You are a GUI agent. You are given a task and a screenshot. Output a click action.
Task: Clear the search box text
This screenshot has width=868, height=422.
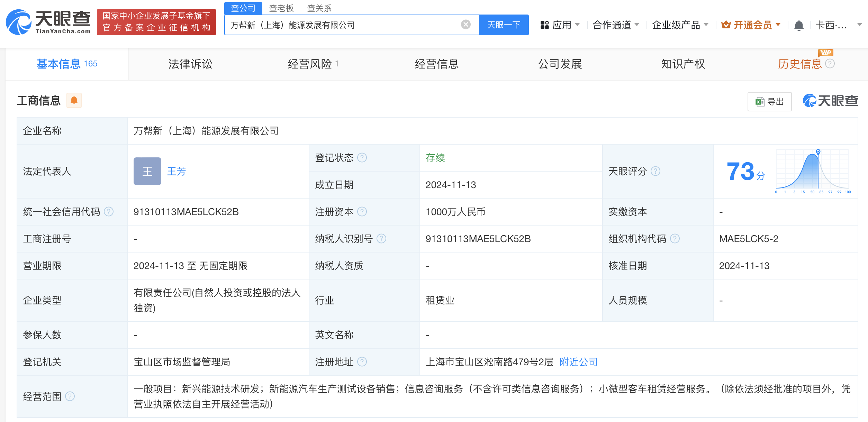(465, 25)
